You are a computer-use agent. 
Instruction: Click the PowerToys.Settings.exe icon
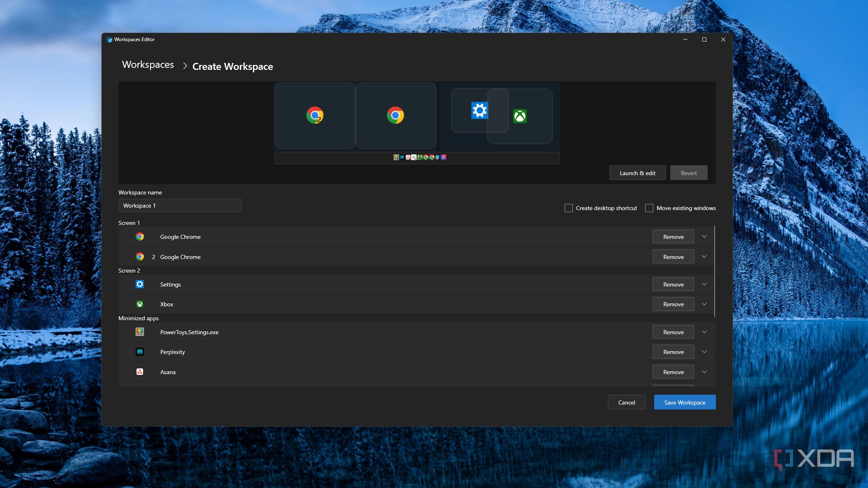[140, 332]
